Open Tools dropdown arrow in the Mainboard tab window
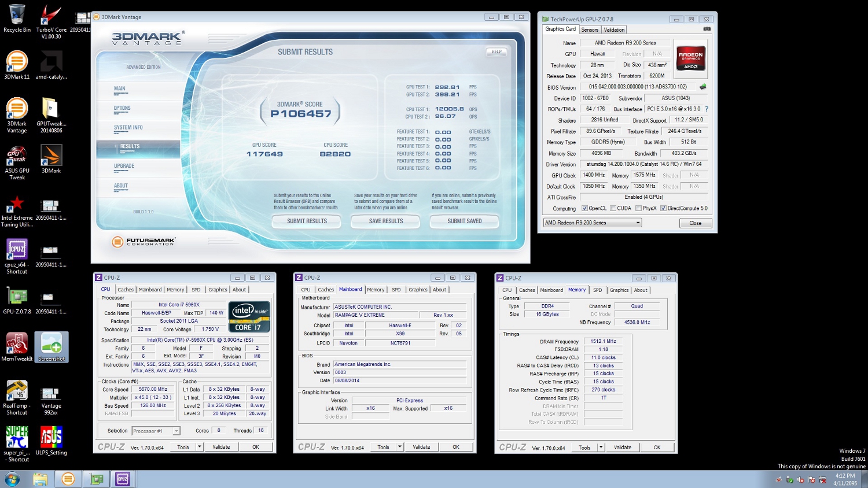 [399, 447]
